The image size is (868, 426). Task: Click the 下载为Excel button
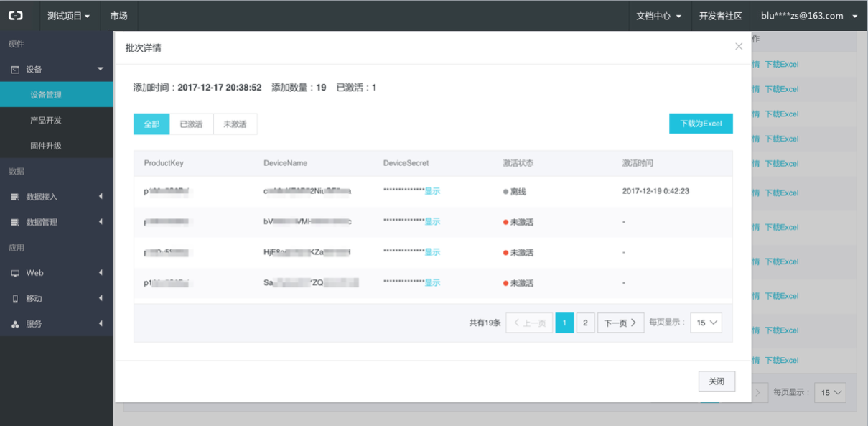[x=701, y=124]
